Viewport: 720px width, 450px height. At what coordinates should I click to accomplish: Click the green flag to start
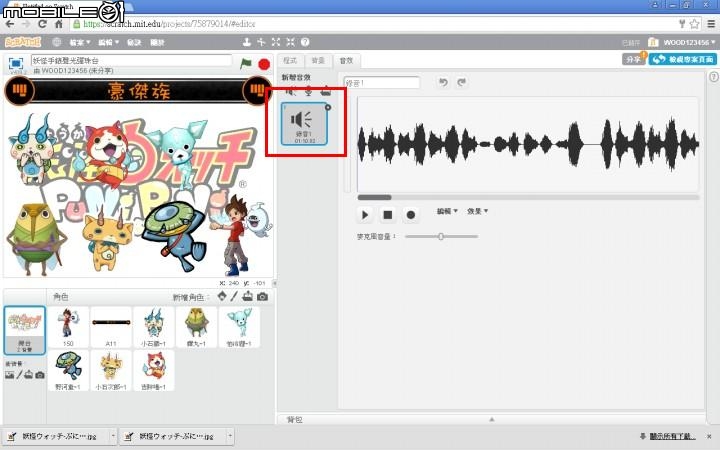[246, 63]
